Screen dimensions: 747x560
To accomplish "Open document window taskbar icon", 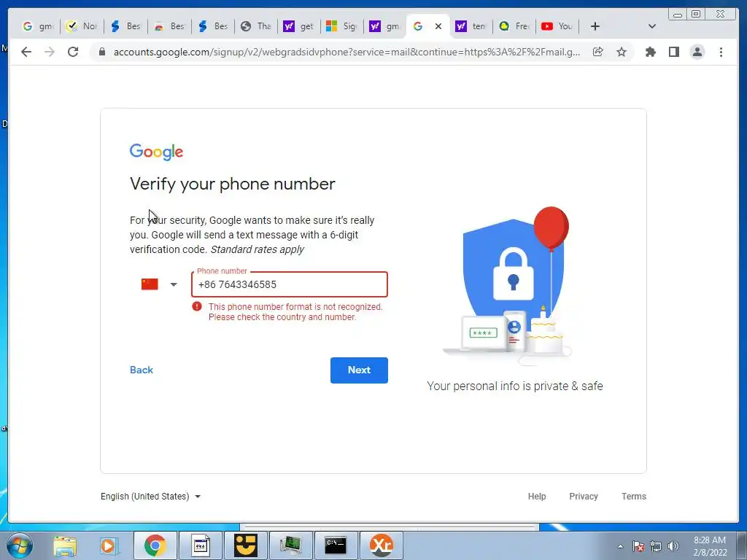I will coord(201,545).
